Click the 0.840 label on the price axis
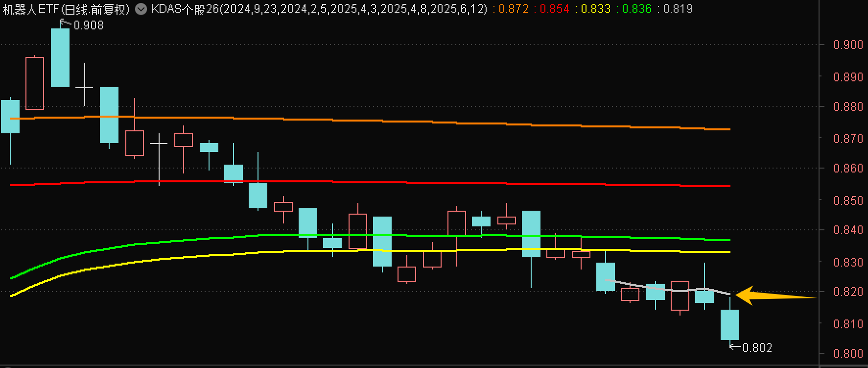The width and height of the screenshot is (868, 368). point(848,230)
